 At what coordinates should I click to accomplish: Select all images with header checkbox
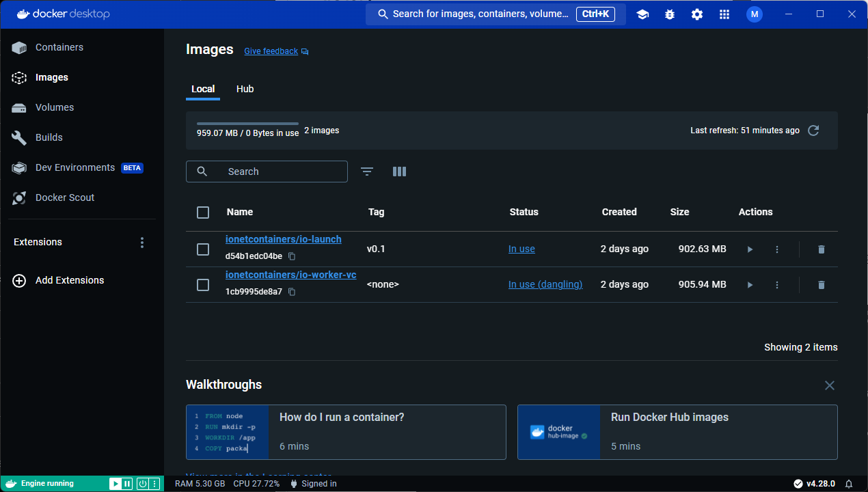pyautogui.click(x=203, y=213)
